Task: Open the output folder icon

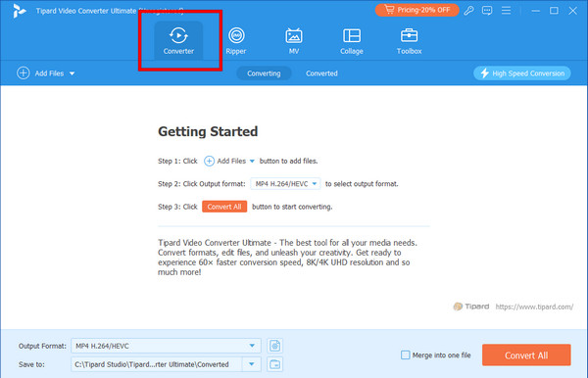Action: 274,364
